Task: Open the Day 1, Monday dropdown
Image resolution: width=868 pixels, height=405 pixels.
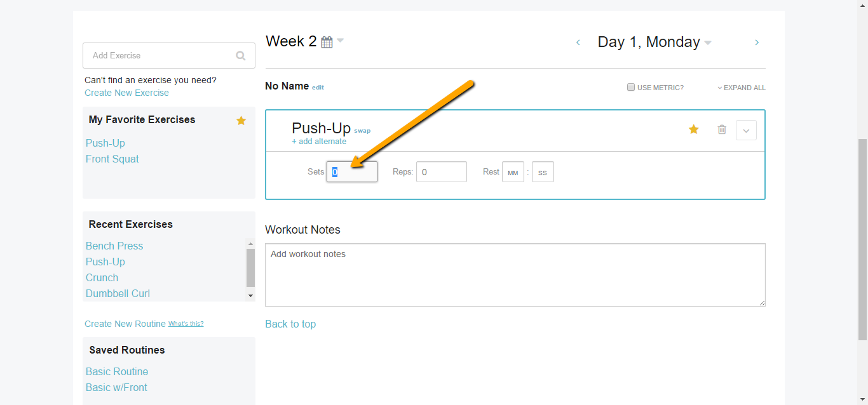Action: pyautogui.click(x=708, y=43)
